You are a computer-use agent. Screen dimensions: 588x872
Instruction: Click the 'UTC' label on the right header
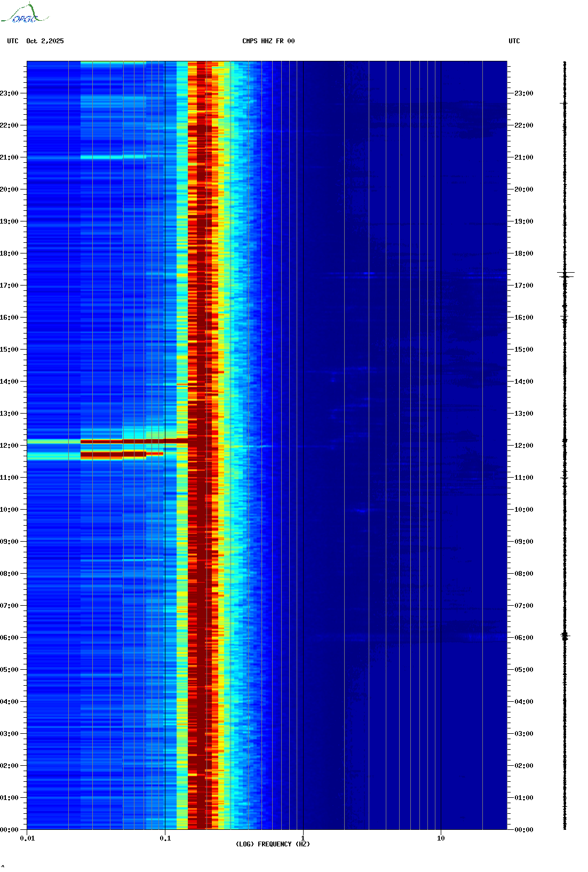coord(514,41)
